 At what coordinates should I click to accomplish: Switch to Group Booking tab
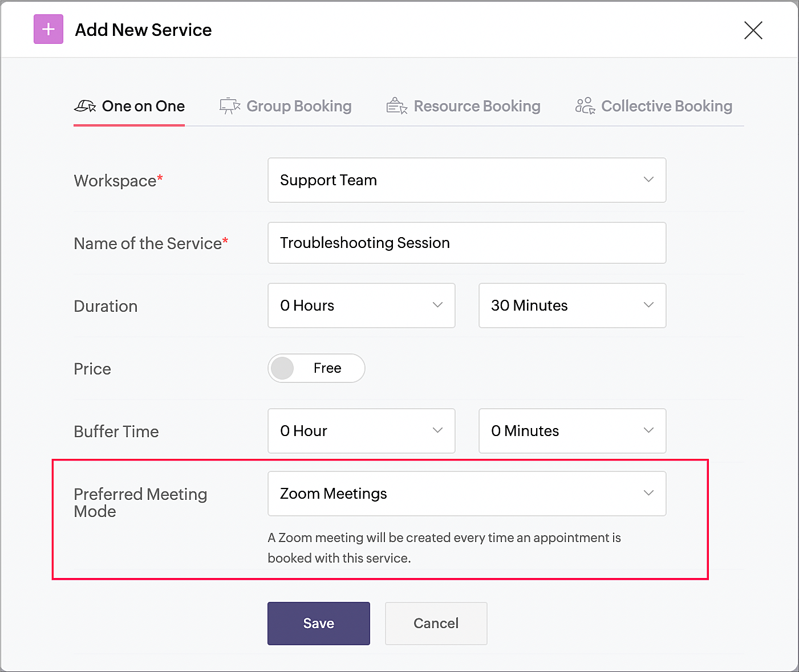[286, 106]
